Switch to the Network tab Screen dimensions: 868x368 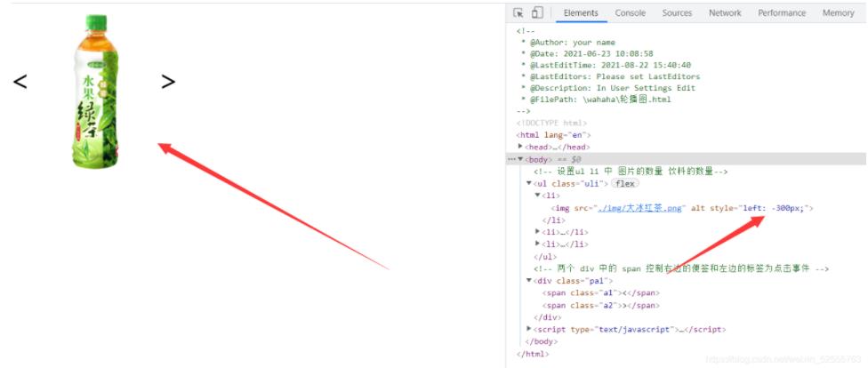pyautogui.click(x=725, y=13)
